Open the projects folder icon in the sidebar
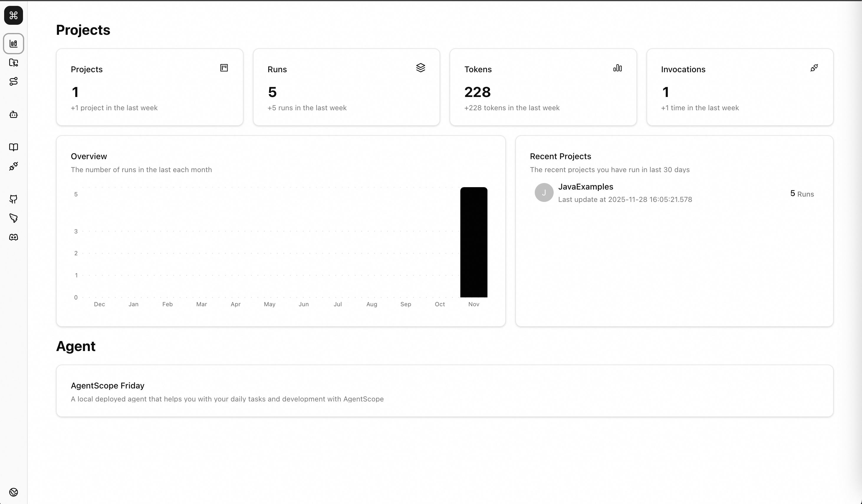 (x=13, y=63)
